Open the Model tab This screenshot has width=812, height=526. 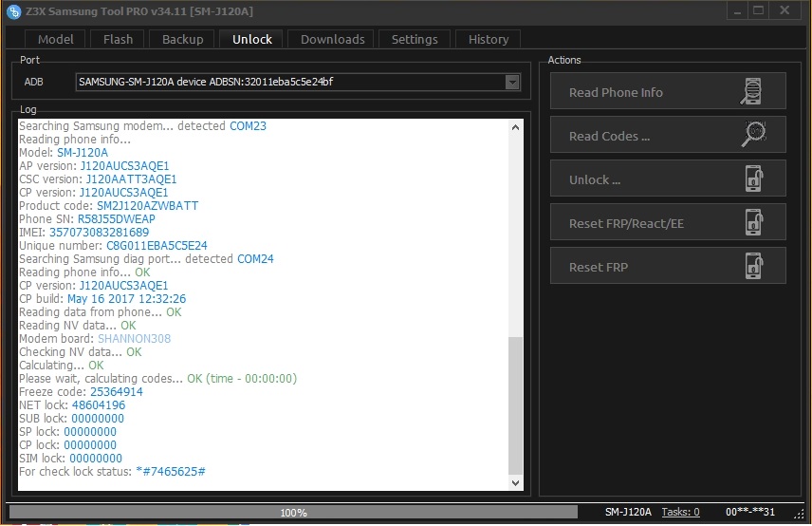point(55,39)
